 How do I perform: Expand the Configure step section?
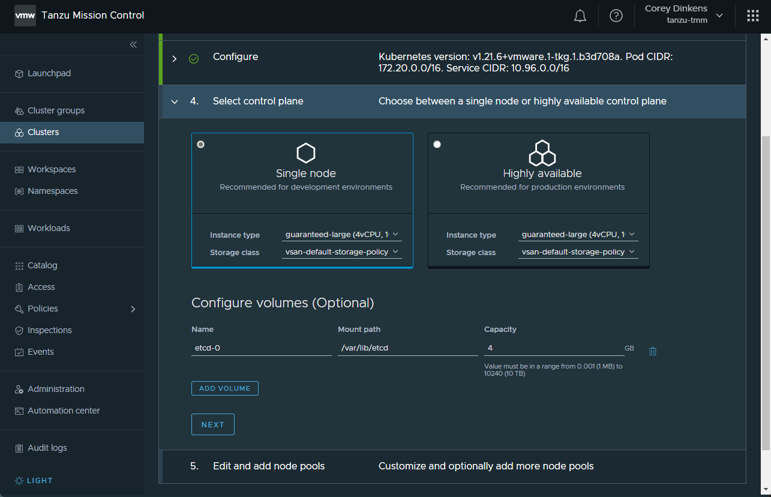(174, 59)
